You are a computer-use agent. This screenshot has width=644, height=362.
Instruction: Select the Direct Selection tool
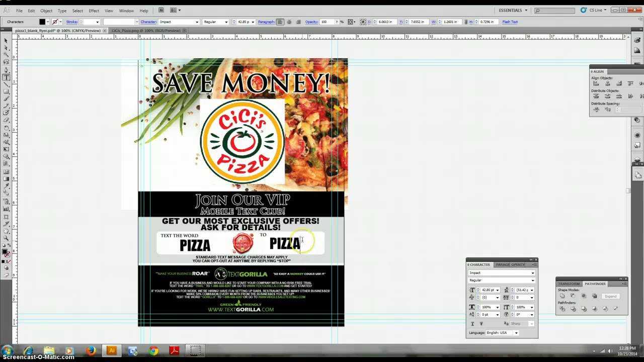coord(6,48)
